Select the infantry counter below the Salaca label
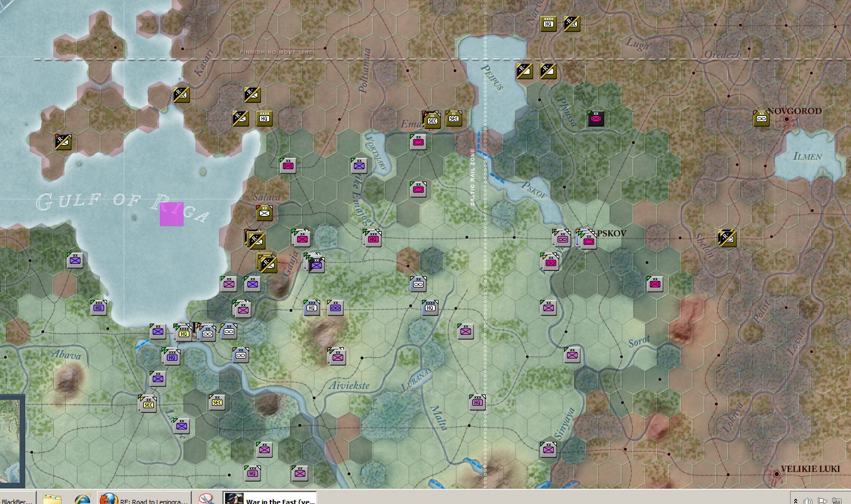Screen dimensions: 851x504 coord(265,212)
